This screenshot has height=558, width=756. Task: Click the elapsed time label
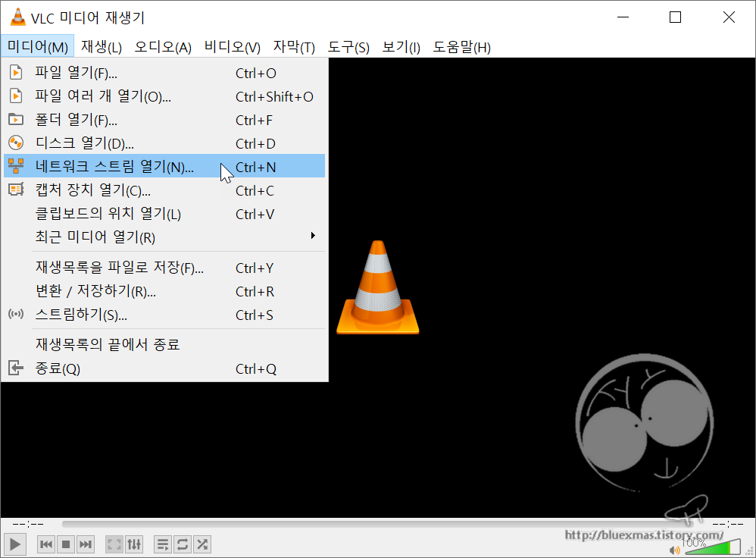pyautogui.click(x=28, y=524)
